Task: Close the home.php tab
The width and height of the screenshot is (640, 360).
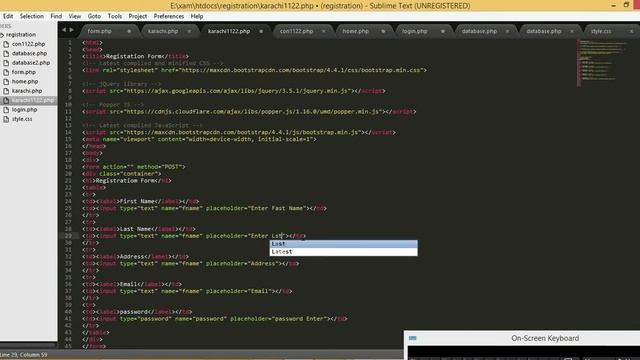Action: pyautogui.click(x=383, y=31)
